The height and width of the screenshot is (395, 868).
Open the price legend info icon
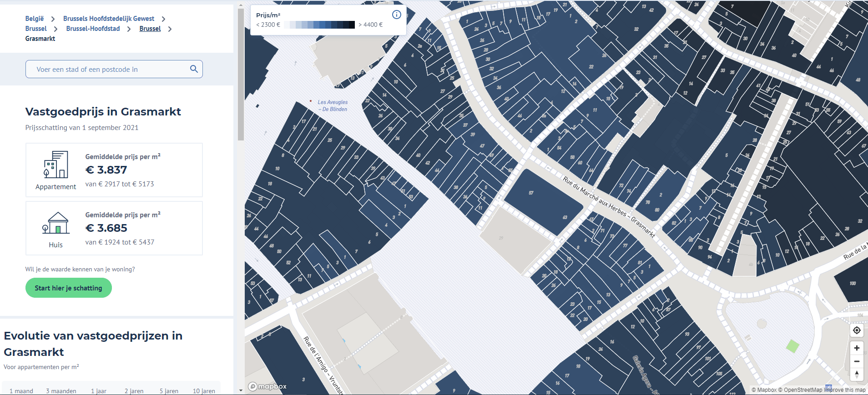[396, 15]
